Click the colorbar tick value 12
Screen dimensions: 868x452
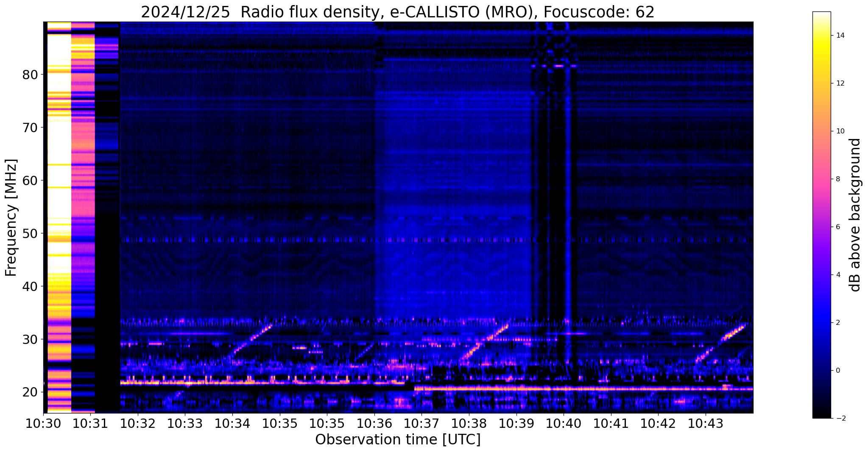840,83
